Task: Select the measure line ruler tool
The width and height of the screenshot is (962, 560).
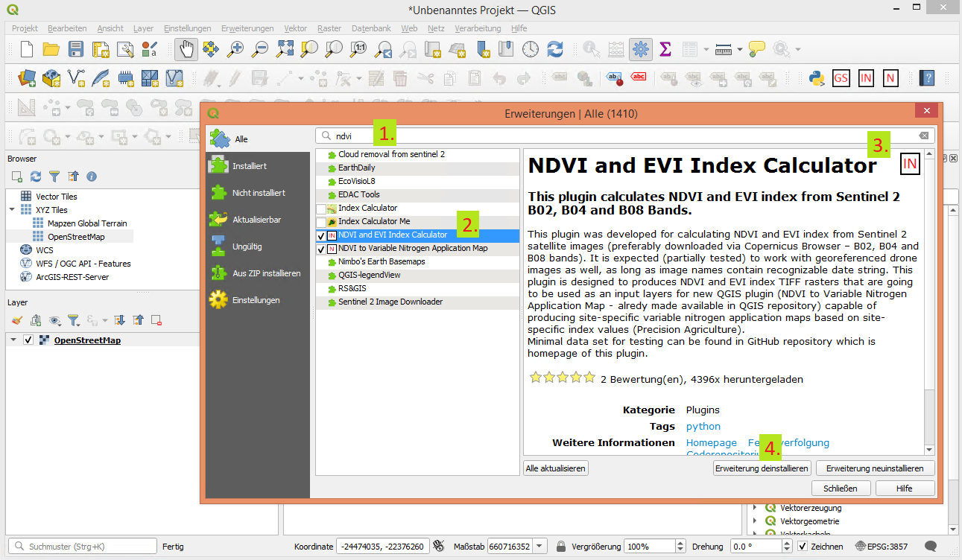Action: point(723,50)
